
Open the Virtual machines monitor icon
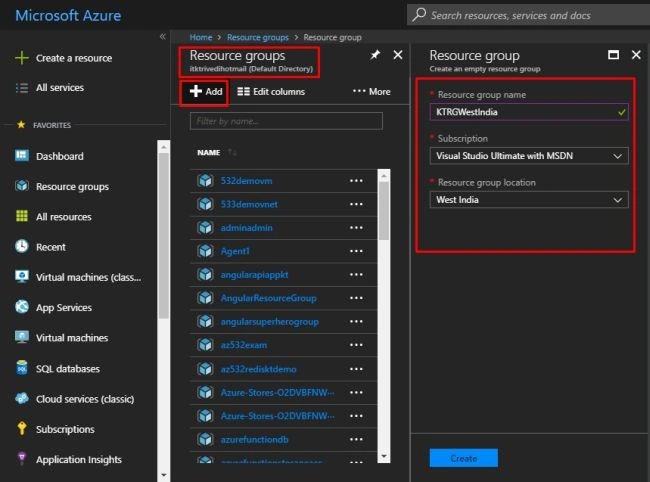tap(22, 337)
